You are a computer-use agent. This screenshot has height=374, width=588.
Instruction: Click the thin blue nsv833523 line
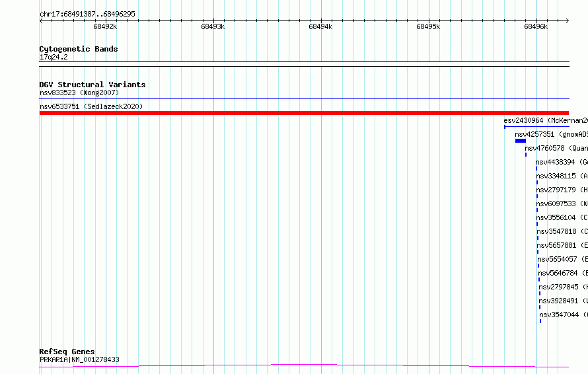click(x=304, y=98)
